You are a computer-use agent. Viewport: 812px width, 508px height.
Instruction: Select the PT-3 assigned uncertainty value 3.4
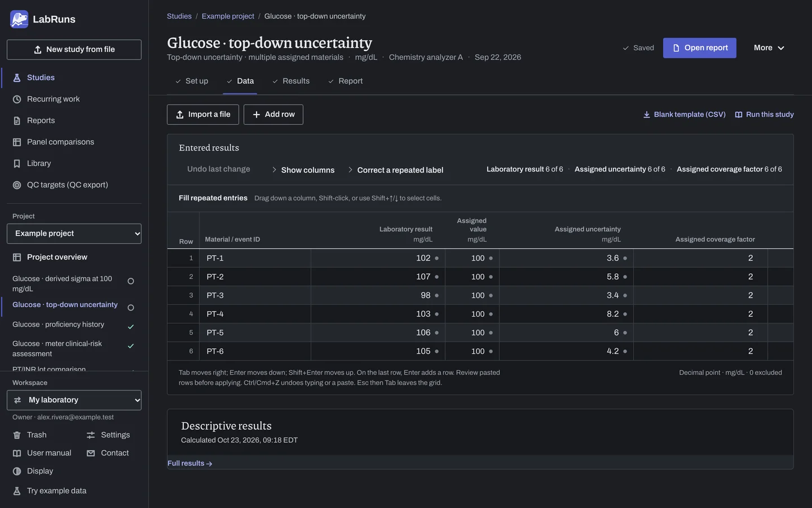567,296
